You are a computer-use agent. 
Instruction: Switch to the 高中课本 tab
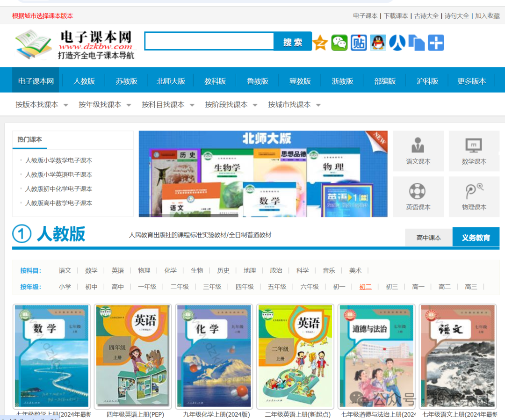(429, 238)
